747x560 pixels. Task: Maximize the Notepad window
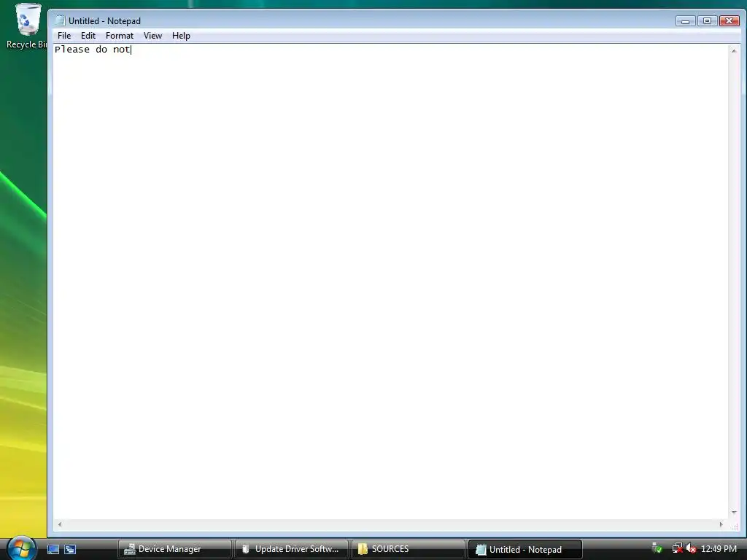pos(708,21)
